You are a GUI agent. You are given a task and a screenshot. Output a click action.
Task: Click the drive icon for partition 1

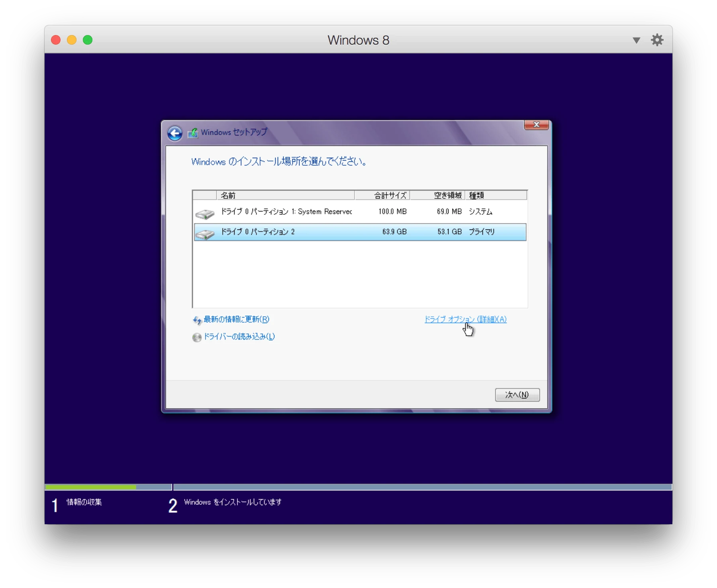pyautogui.click(x=205, y=214)
